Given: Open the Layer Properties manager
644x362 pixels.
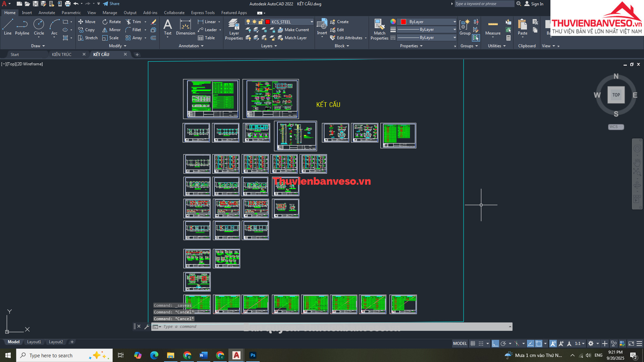Looking at the screenshot, I should pos(234,29).
